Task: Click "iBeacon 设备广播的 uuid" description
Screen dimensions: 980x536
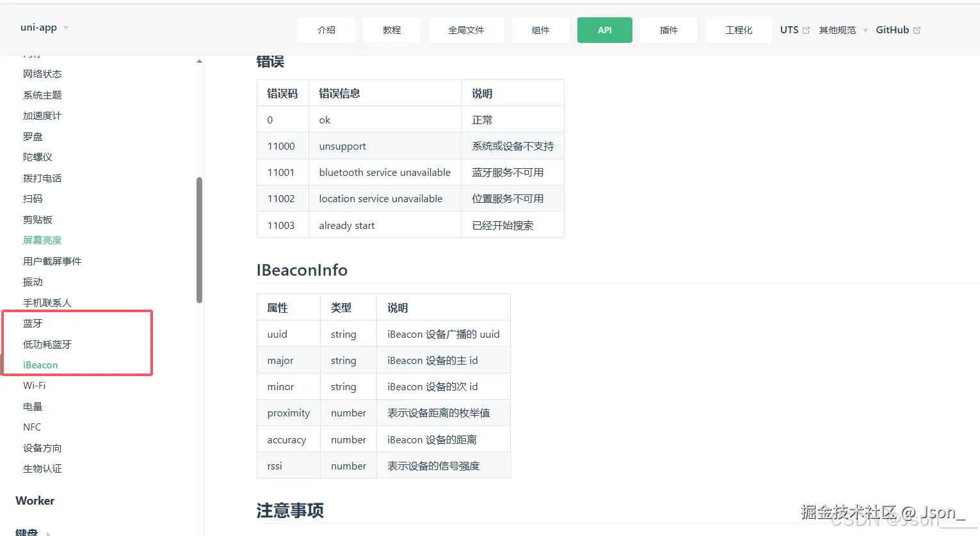Action: tap(444, 334)
